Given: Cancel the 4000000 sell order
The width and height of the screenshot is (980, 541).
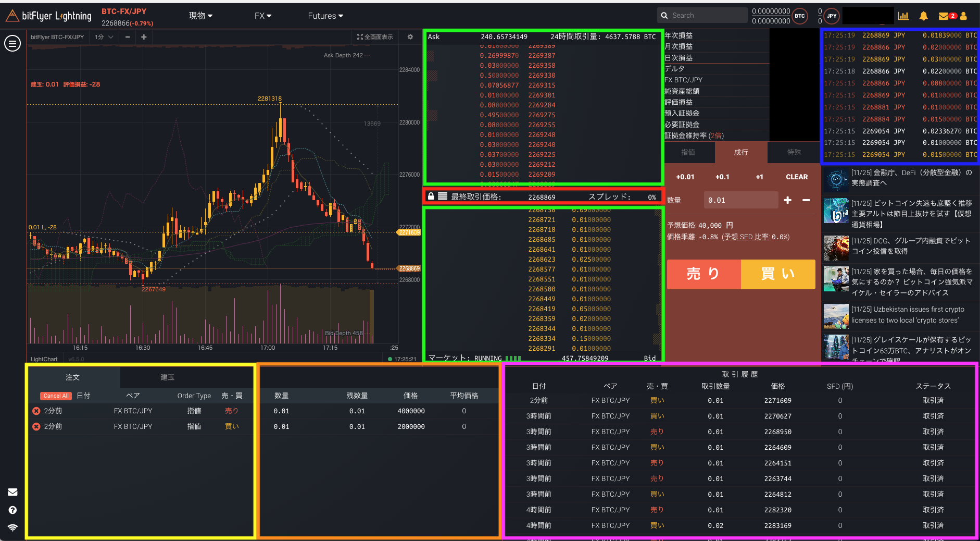Looking at the screenshot, I should (x=36, y=411).
